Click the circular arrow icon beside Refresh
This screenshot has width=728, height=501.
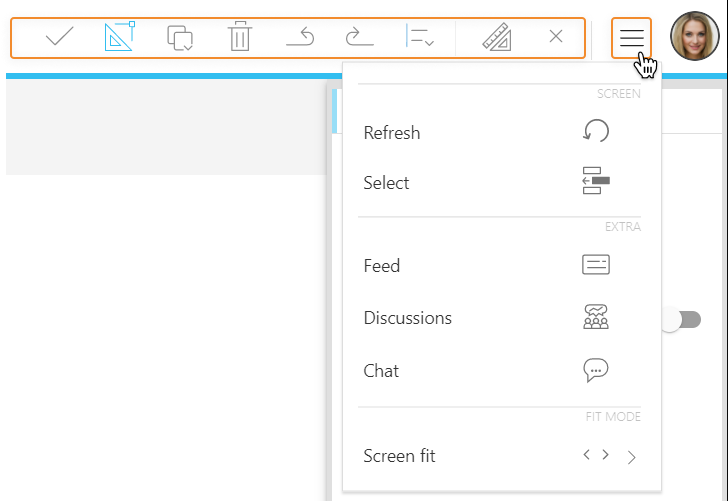point(596,132)
